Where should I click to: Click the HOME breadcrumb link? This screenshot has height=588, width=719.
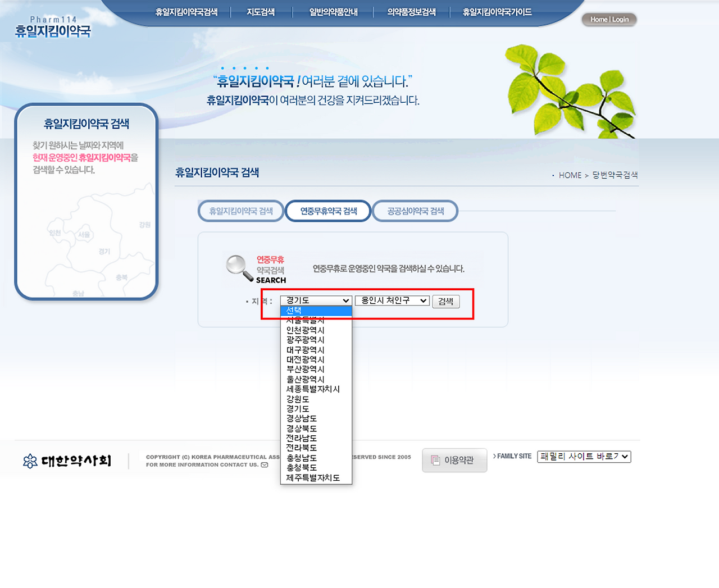(570, 175)
